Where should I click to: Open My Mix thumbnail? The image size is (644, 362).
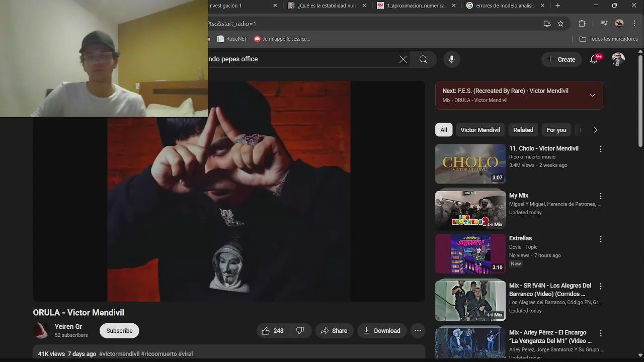pyautogui.click(x=470, y=210)
